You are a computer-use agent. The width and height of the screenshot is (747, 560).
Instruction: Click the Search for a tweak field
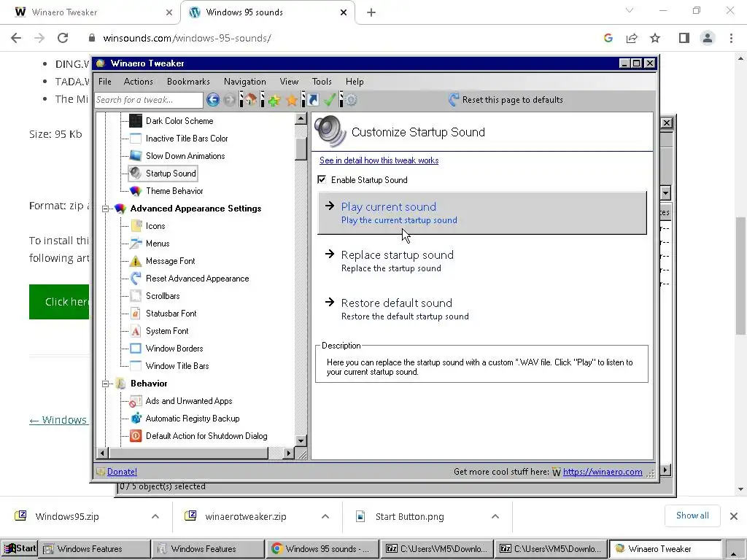[x=149, y=100]
